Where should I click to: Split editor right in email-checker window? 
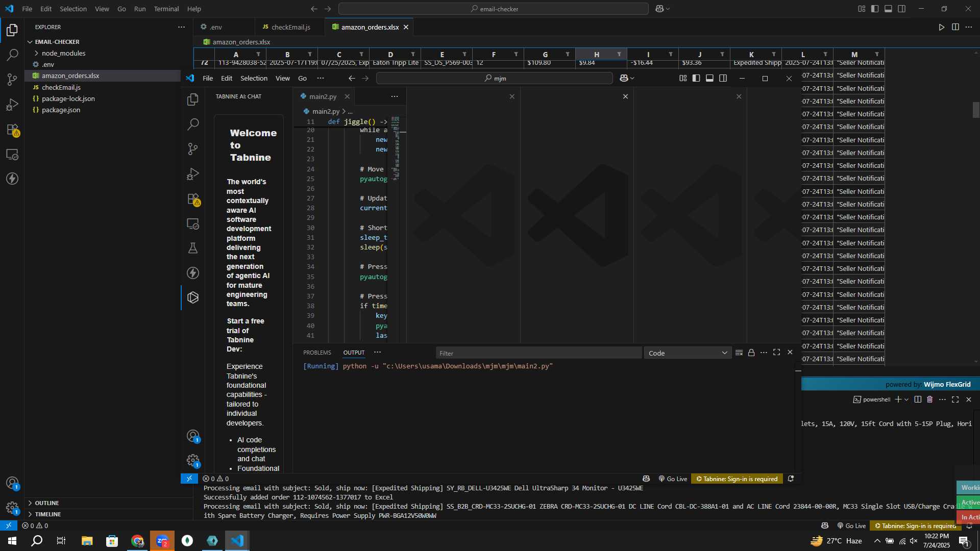point(955,27)
